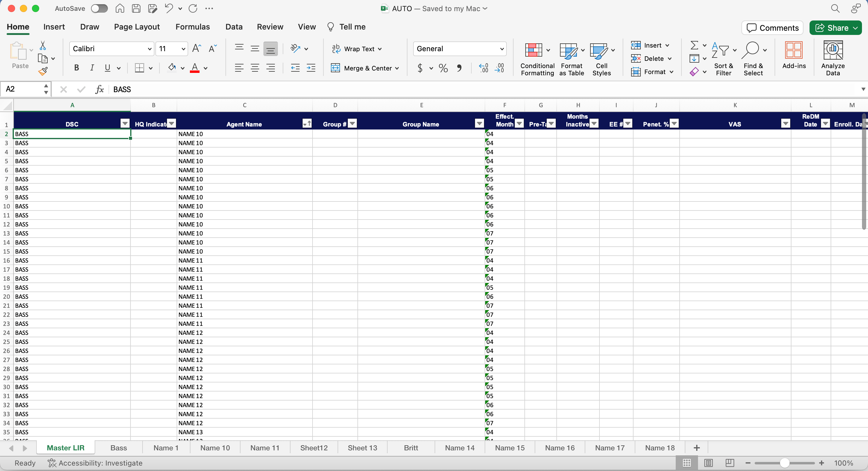
Task: Open the number format General dropdown
Action: (502, 49)
